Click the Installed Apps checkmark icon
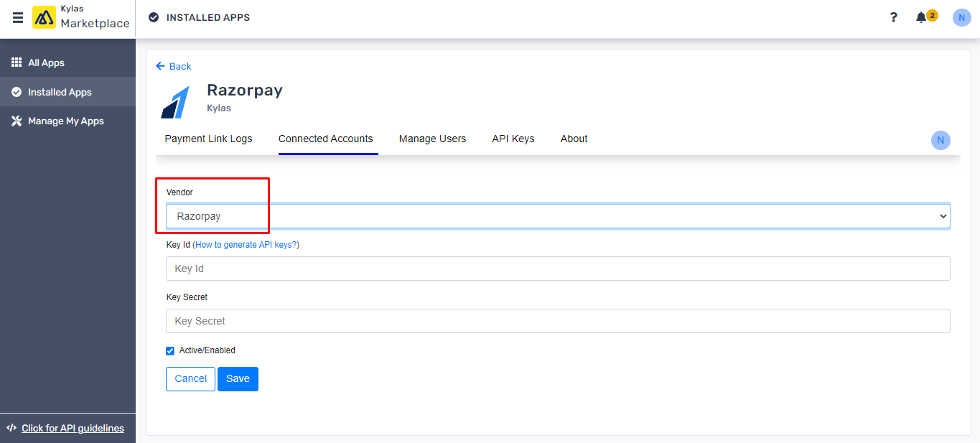The image size is (980, 443). point(17,92)
